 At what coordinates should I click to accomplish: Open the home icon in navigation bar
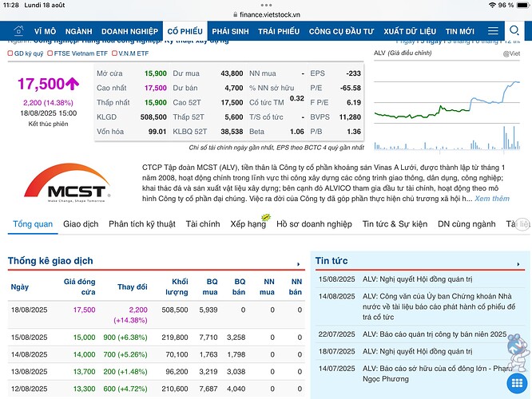point(18,31)
